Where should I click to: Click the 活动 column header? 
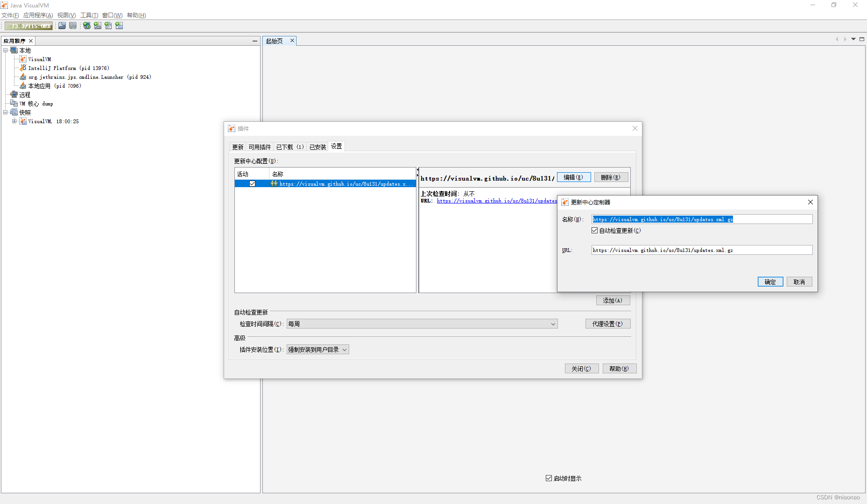252,174
